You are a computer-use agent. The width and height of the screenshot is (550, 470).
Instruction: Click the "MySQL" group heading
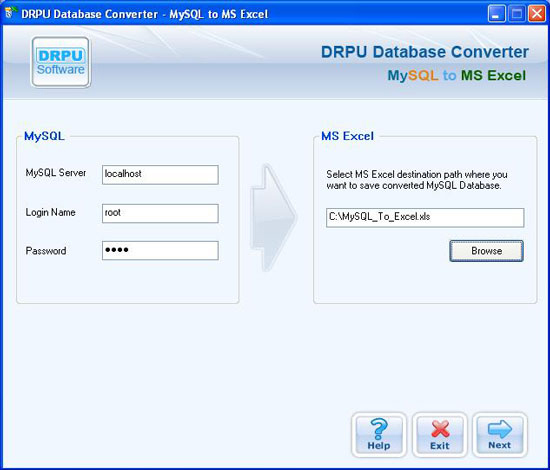(x=44, y=136)
